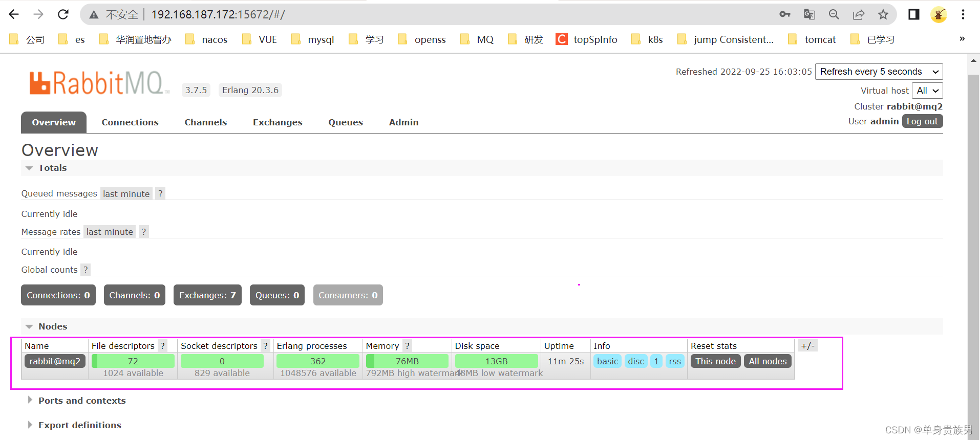Click the Consumers: 0 count button
The height and width of the screenshot is (440, 980).
[348, 295]
